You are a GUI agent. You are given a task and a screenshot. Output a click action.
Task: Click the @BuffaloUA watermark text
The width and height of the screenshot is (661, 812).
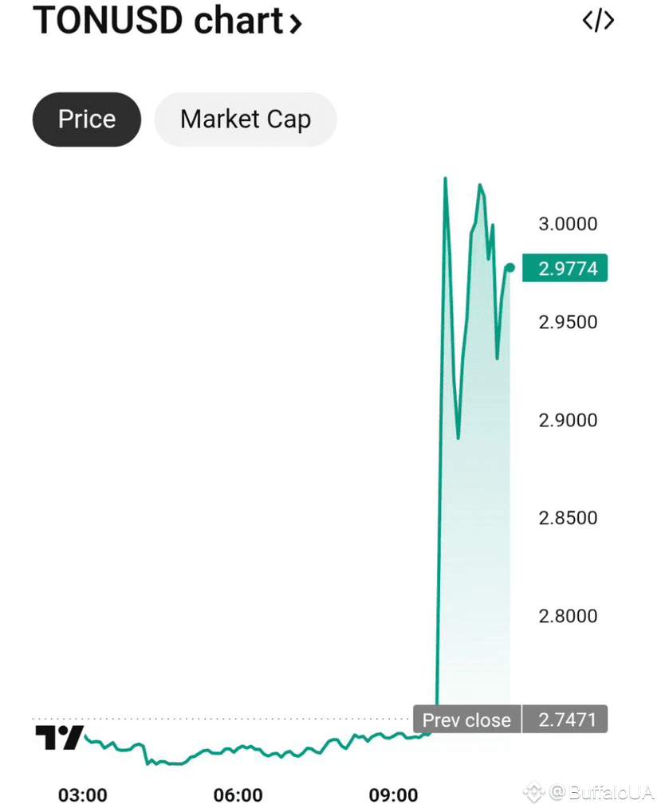point(601,792)
